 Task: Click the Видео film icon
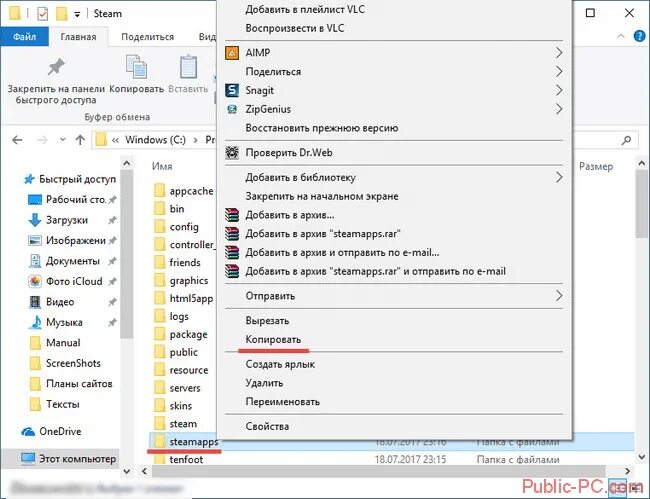click(35, 302)
